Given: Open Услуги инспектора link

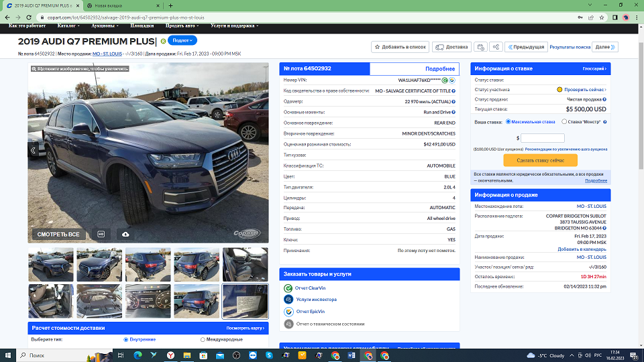Looking at the screenshot, I should [x=316, y=300].
